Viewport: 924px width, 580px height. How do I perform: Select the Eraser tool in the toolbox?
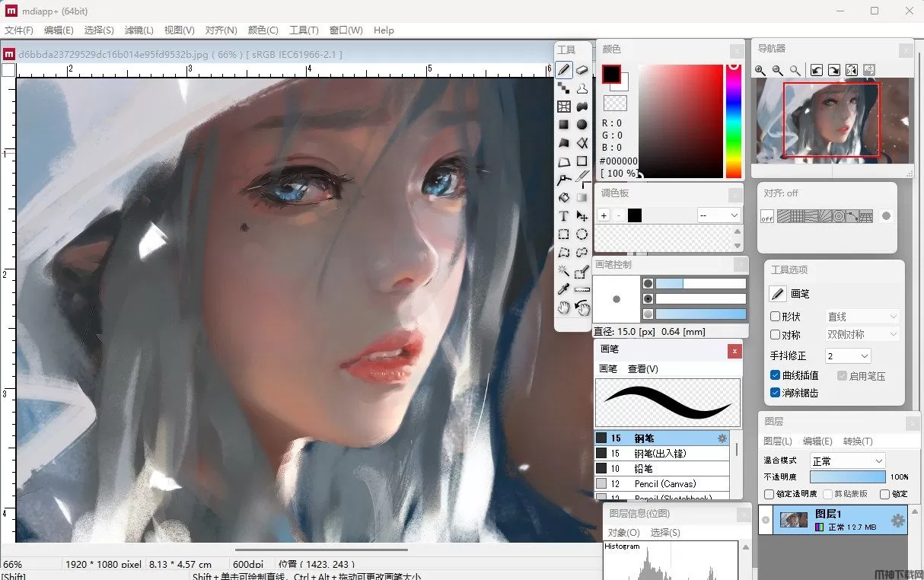coord(582,69)
